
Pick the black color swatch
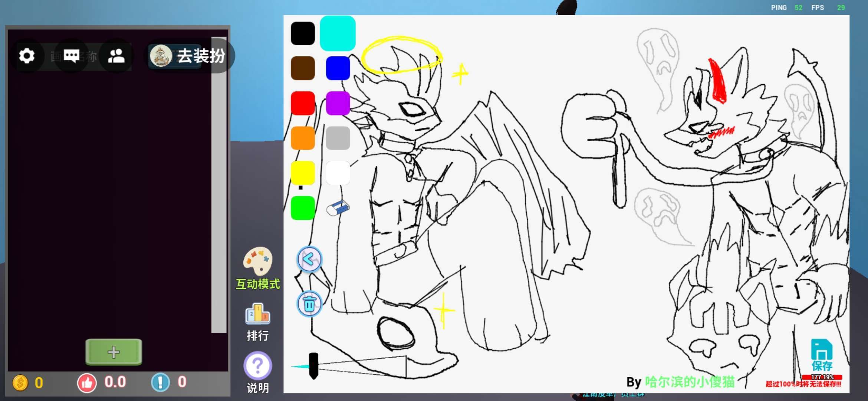[303, 33]
